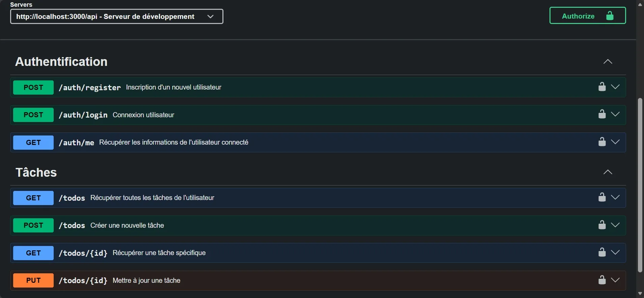Expand the POST /auth/login chevron arrow
Screen dimensions: 644x298
[x=615, y=114]
